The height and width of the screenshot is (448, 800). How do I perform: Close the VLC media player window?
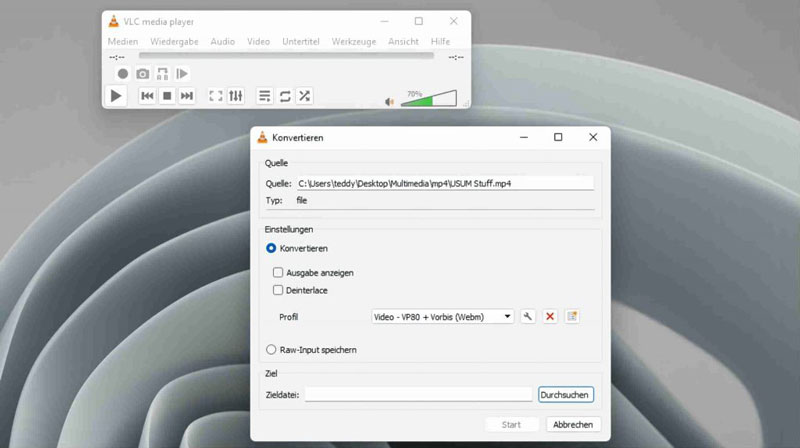point(454,21)
